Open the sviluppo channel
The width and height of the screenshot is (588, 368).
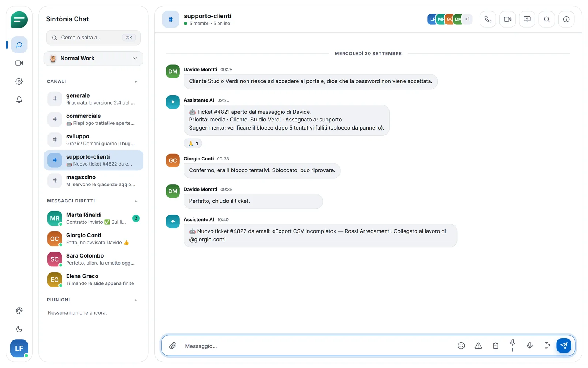93,140
